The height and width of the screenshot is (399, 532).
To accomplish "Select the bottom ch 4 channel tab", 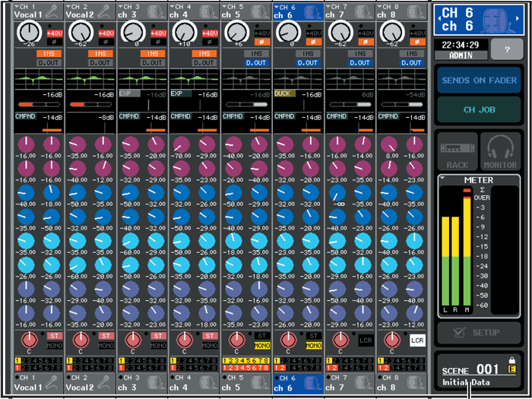I will coord(194,383).
